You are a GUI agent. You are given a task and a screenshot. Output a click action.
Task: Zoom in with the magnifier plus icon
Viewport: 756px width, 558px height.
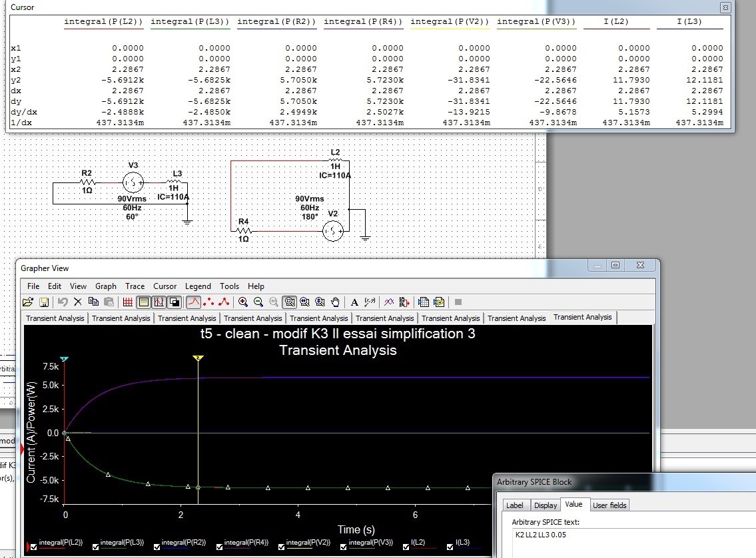243,302
